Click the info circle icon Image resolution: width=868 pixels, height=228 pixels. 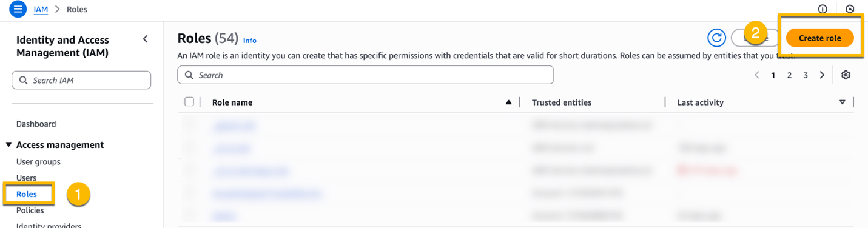click(x=823, y=9)
